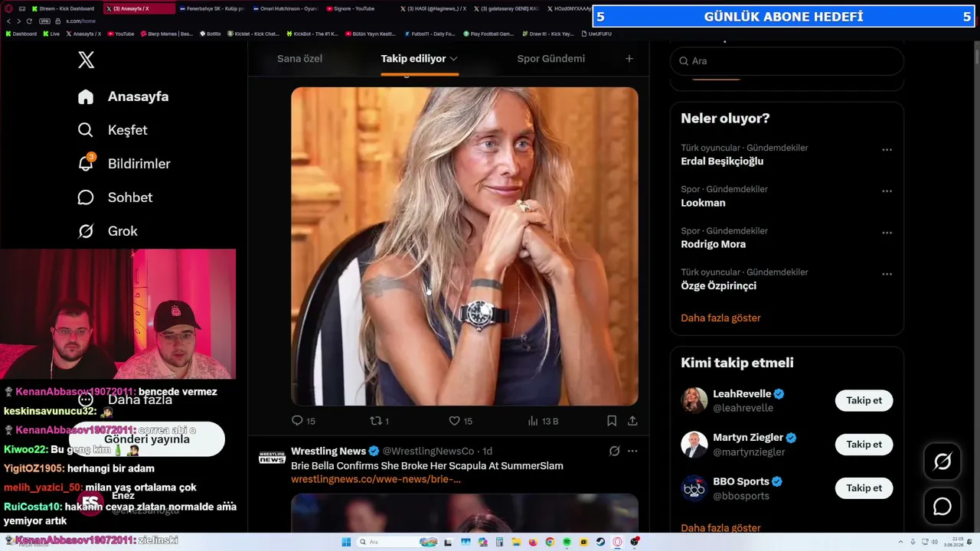Toggle the browser VPN badge

(x=44, y=21)
